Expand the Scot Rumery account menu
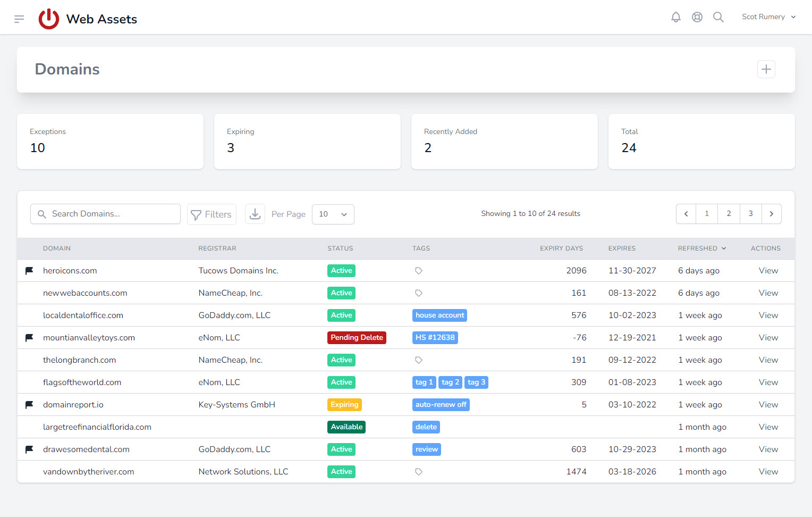The width and height of the screenshot is (812, 517). tap(768, 16)
